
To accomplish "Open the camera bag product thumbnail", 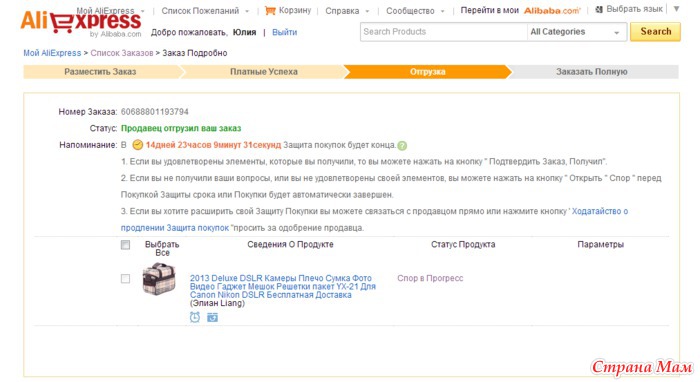I will click(158, 279).
